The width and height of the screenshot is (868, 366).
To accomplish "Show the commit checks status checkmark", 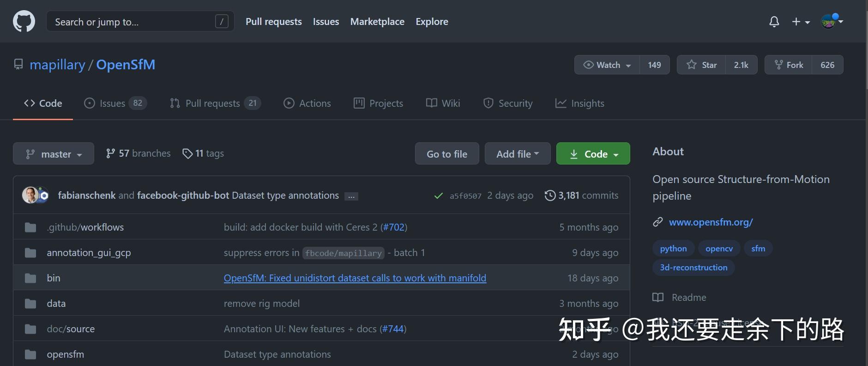I will pyautogui.click(x=439, y=196).
